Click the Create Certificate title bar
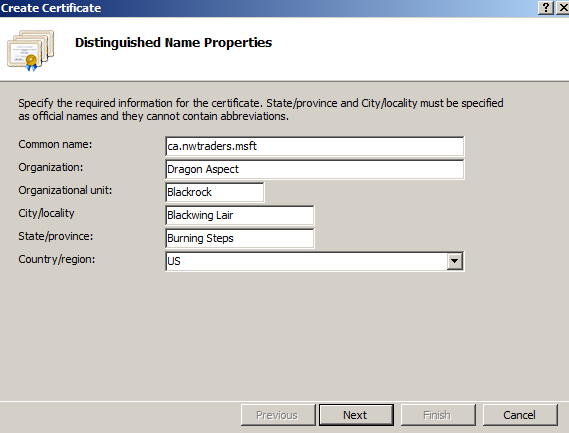Viewport: 569px width, 433px height. pyautogui.click(x=269, y=8)
